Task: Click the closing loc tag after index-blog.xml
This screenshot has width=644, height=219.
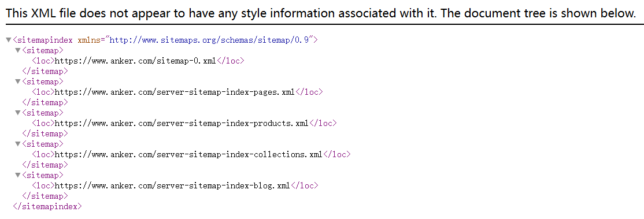Action: tap(304, 185)
